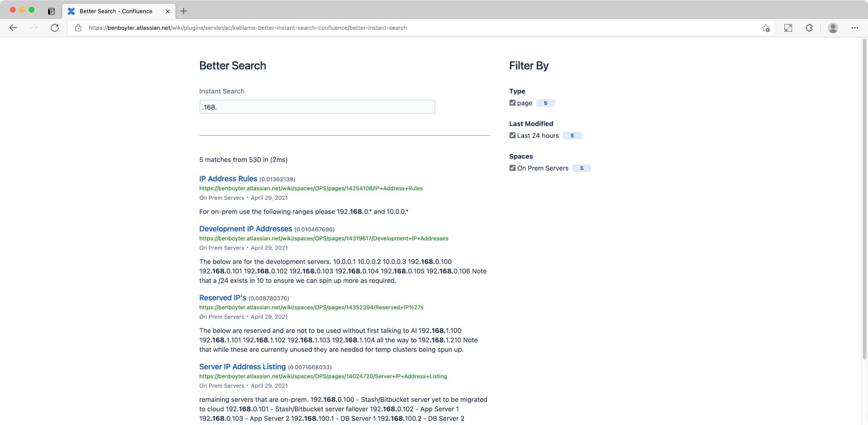Click the red close window button
The image size is (868, 425).
click(x=13, y=10)
